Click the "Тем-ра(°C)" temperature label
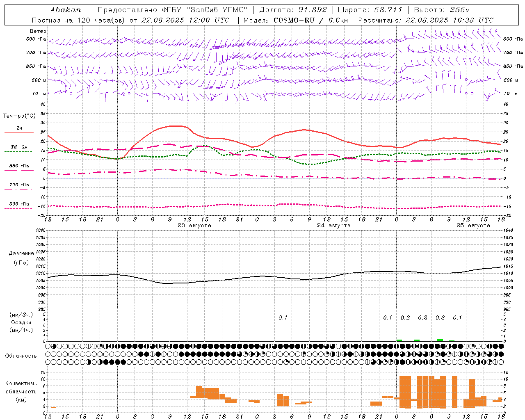Viewport: 525px width, 420px height. 19,116
